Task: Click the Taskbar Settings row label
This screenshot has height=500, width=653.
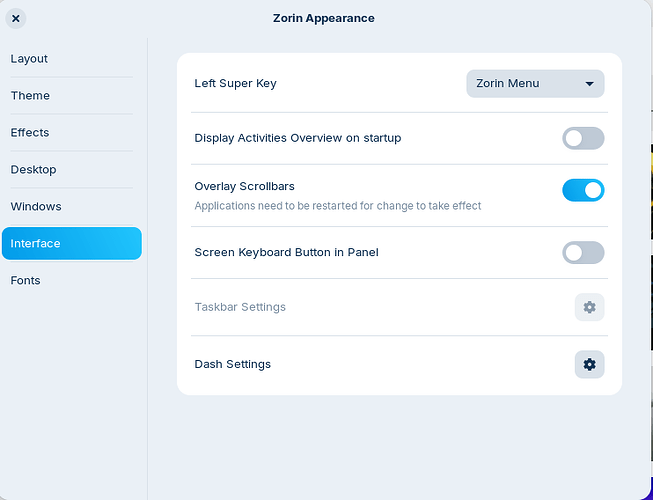Action: point(240,307)
